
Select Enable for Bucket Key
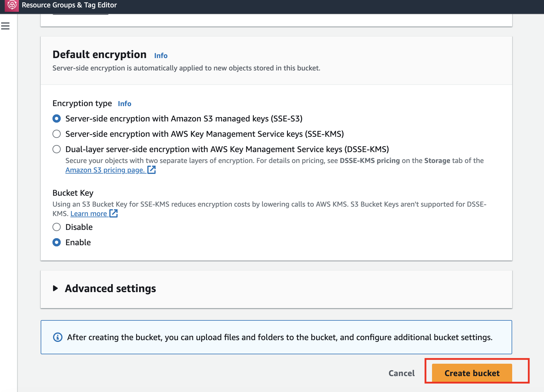tap(57, 242)
